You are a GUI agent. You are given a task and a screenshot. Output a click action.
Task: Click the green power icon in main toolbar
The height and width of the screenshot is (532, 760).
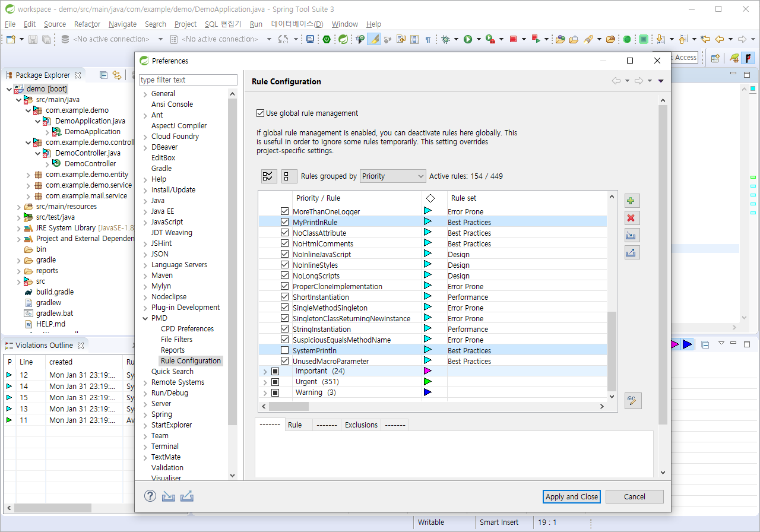[x=327, y=39]
